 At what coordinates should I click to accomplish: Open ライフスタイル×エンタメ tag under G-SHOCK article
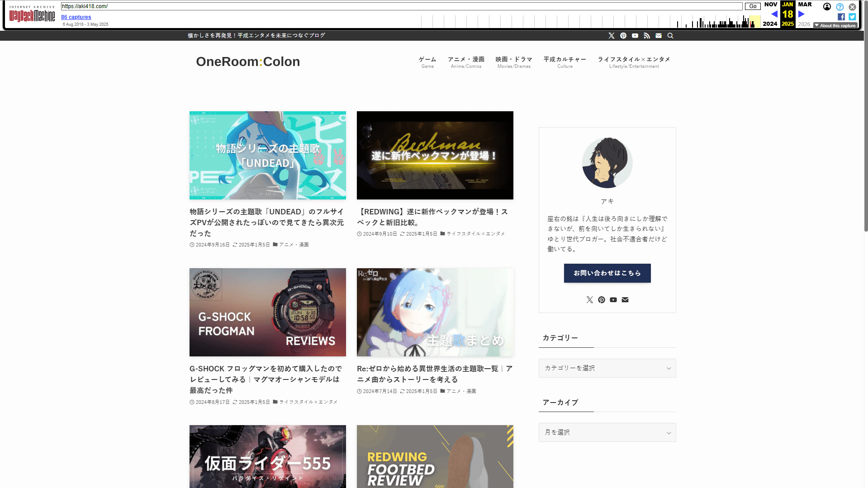point(308,402)
